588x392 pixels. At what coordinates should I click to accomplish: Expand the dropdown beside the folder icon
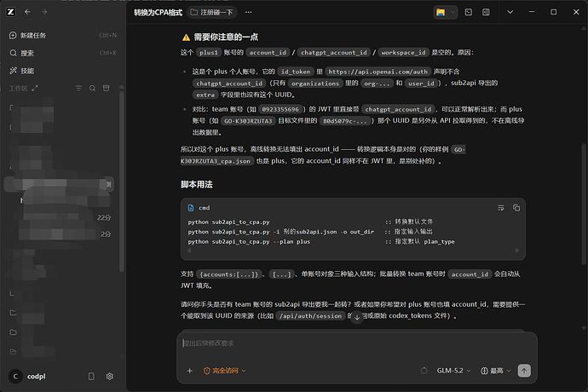(x=453, y=13)
